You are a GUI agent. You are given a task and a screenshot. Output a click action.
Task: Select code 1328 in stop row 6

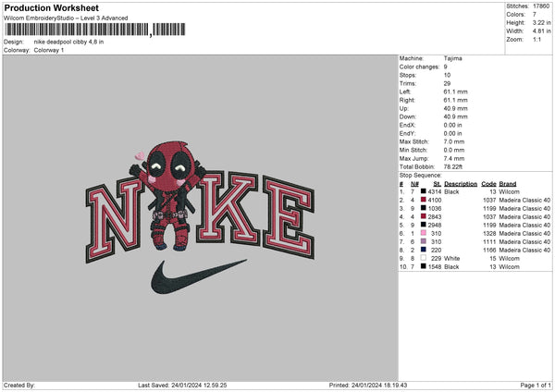pyautogui.click(x=489, y=234)
